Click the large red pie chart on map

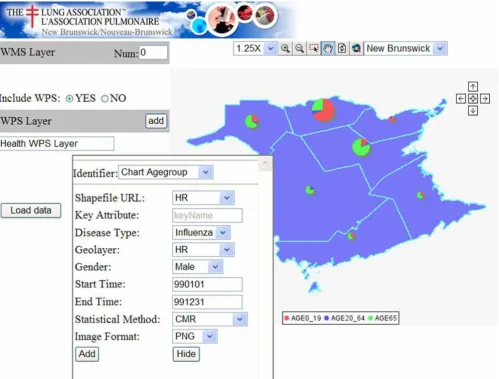323,110
